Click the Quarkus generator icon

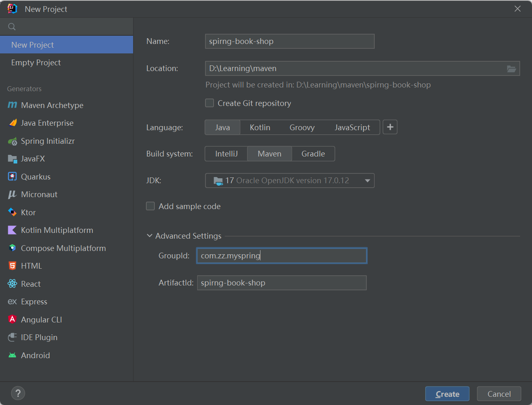(x=12, y=177)
